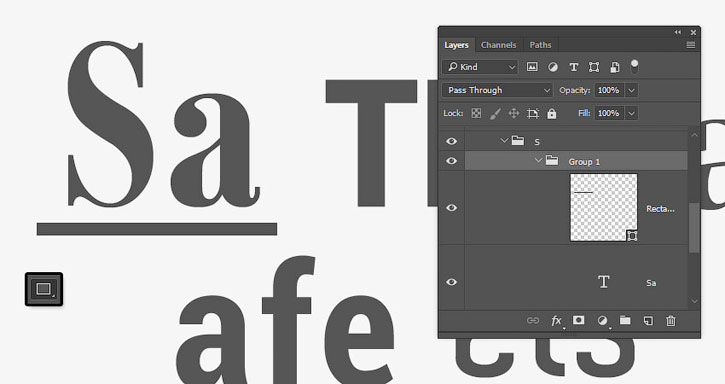Lock transparent pixels
Viewport: 725px width, 384px height.
(x=476, y=113)
